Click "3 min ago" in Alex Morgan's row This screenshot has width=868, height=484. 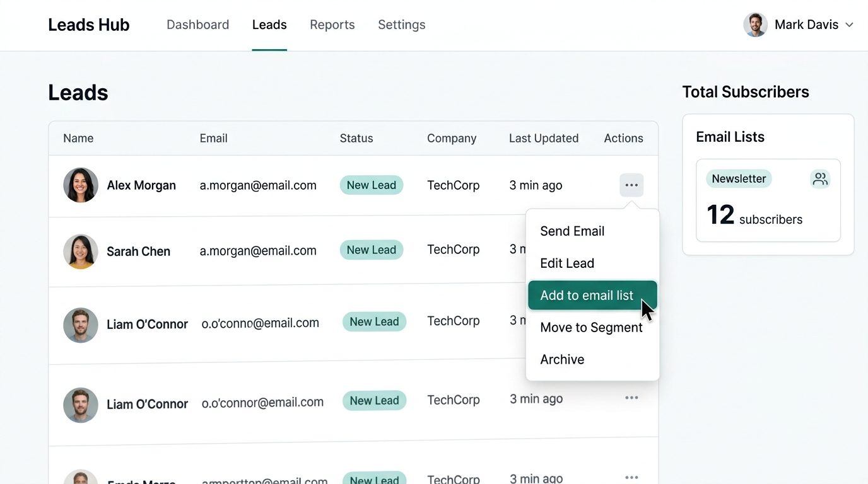(x=536, y=186)
